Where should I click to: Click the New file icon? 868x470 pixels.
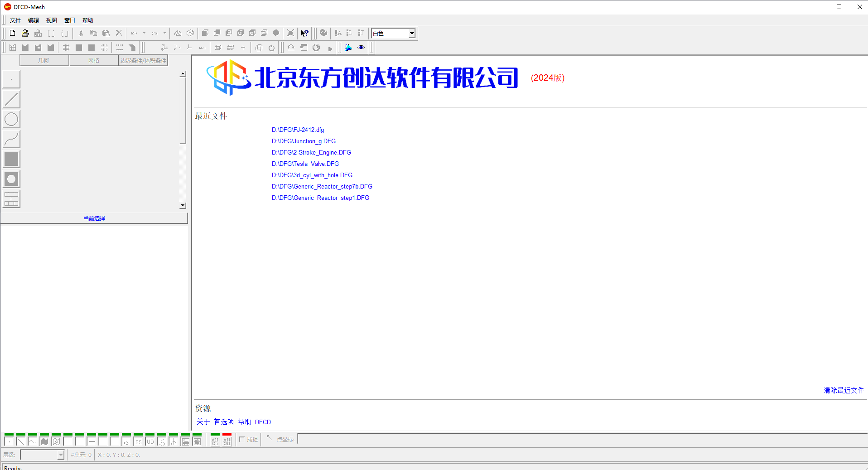12,33
